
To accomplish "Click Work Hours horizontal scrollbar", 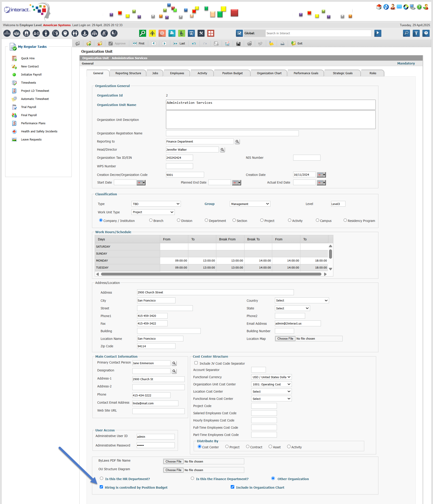I will pyautogui.click(x=211, y=274).
